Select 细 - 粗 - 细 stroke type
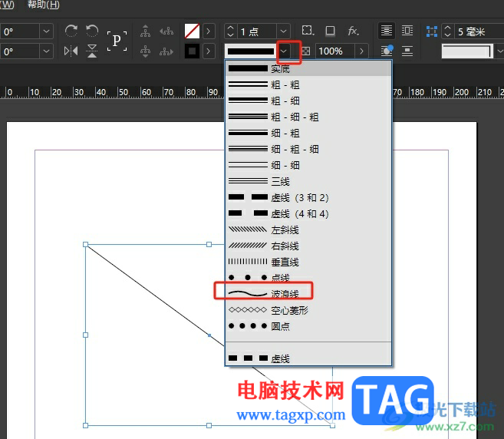 (308, 149)
